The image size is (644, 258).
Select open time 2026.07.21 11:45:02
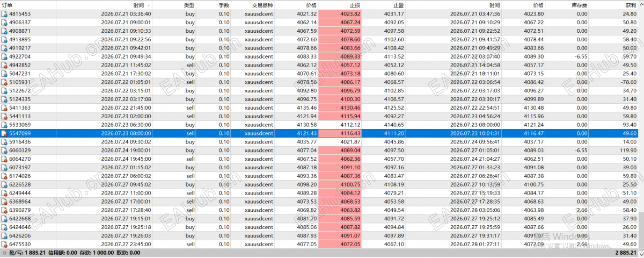[x=126, y=64]
